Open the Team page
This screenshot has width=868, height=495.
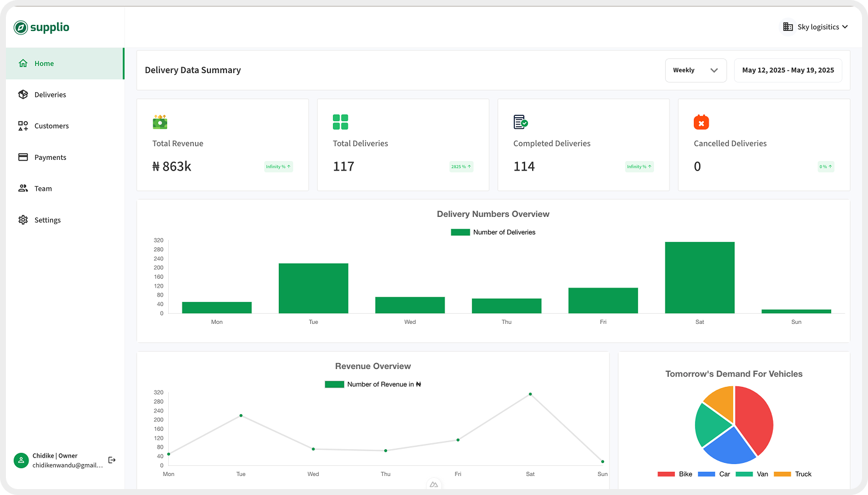43,188
